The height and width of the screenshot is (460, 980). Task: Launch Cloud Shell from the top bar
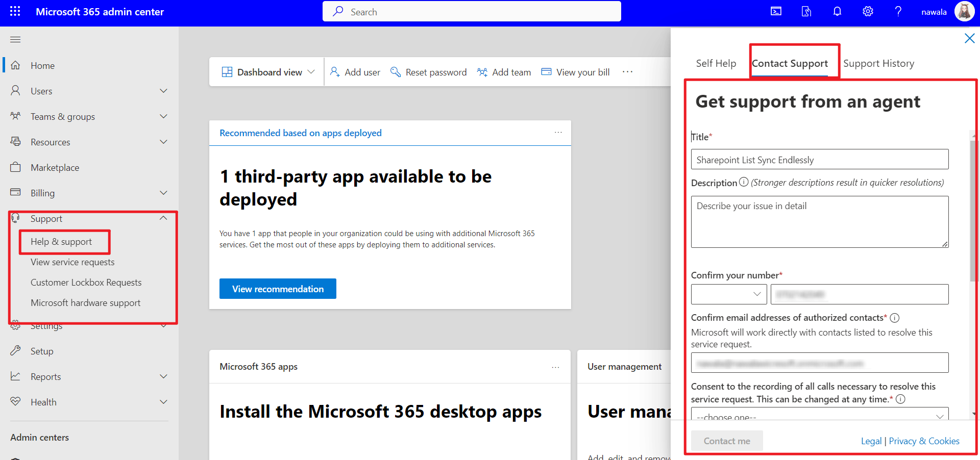[776, 11]
